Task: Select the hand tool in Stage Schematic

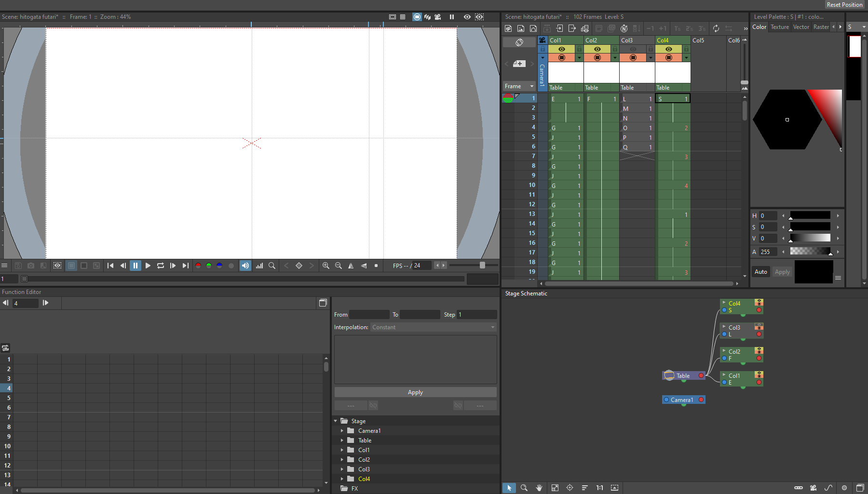Action: pos(539,488)
